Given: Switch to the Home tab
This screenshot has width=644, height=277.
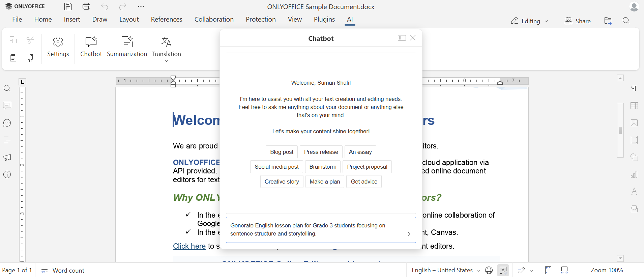Looking at the screenshot, I should 43,19.
